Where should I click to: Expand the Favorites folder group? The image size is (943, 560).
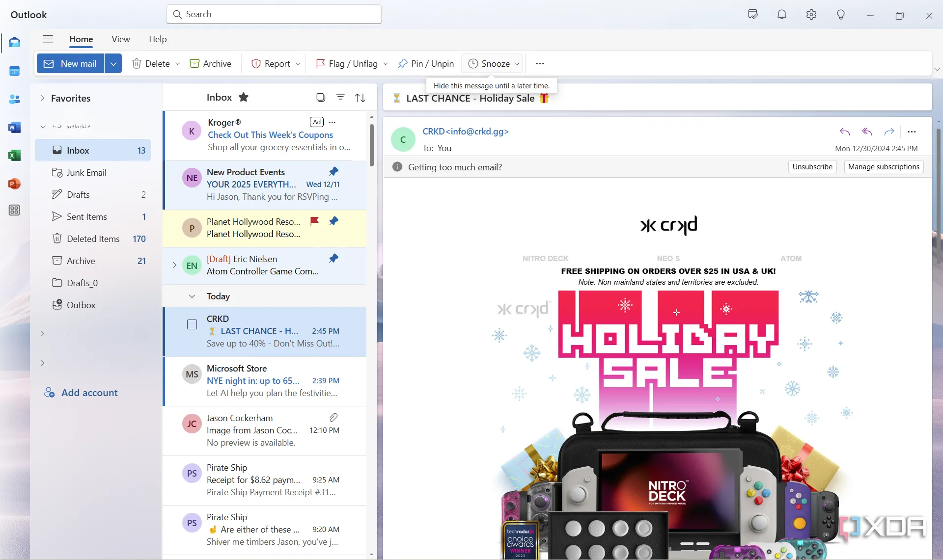point(42,98)
